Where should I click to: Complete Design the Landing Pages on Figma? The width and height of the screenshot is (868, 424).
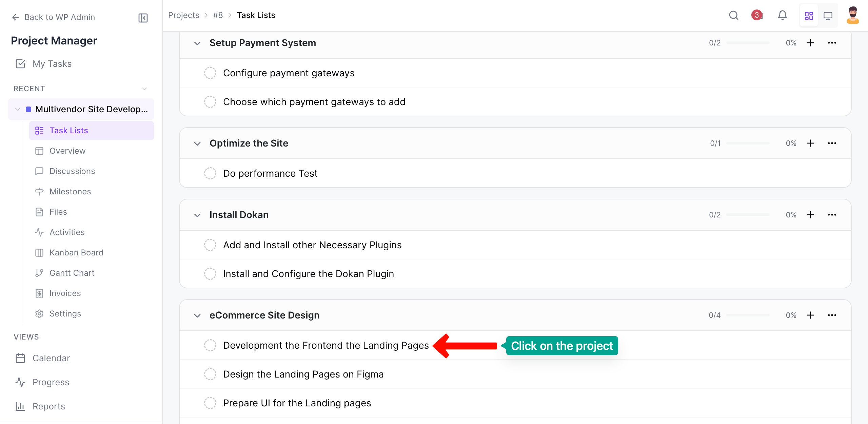coord(210,374)
